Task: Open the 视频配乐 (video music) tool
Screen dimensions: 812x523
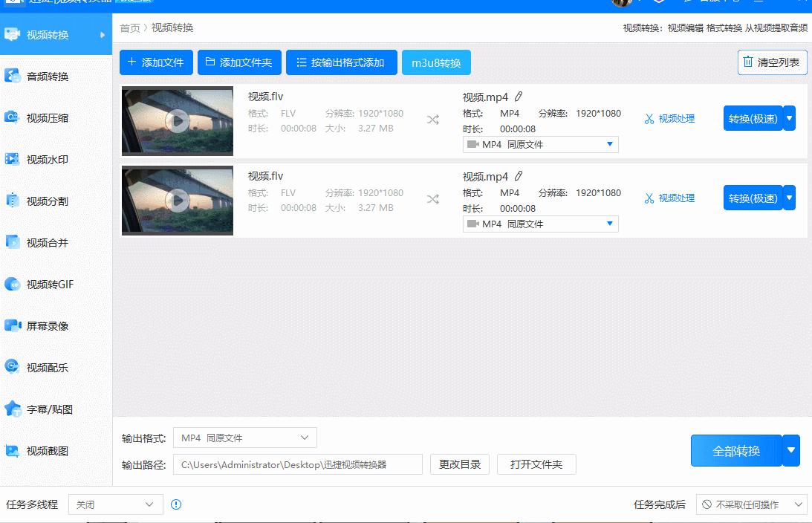Action: [46, 367]
